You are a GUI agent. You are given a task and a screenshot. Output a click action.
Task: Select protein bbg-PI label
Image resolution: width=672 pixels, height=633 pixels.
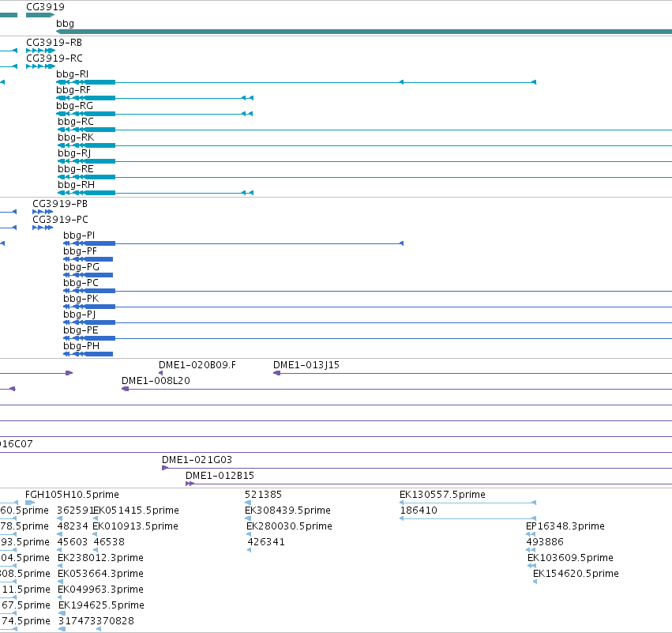click(79, 235)
